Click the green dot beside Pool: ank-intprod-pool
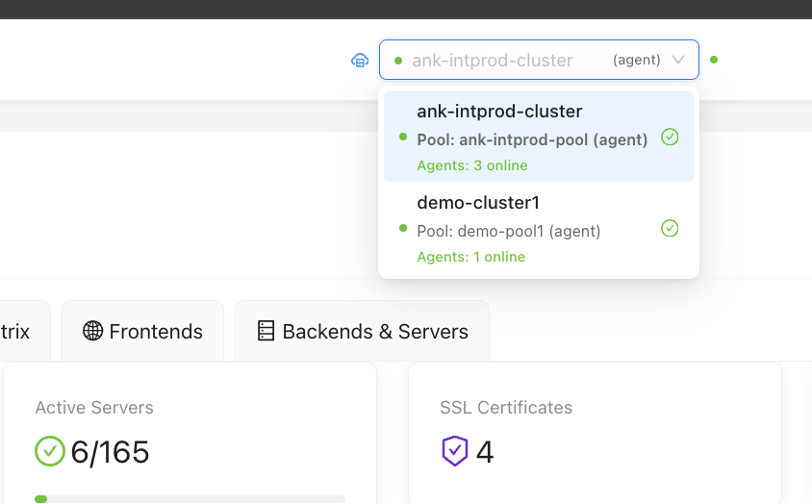The image size is (812, 504). point(403,137)
